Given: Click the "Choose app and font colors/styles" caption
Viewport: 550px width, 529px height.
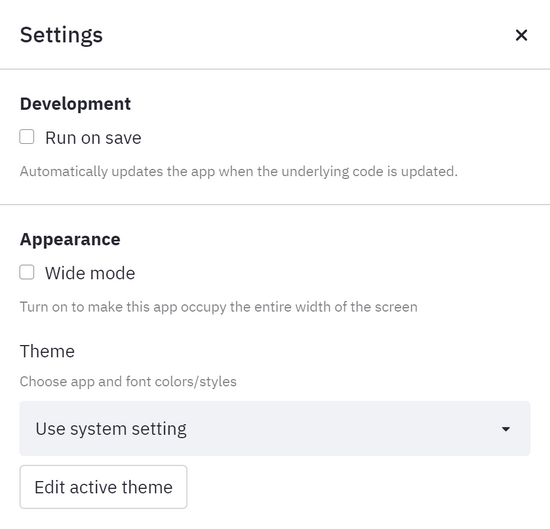Looking at the screenshot, I should coord(128,382).
